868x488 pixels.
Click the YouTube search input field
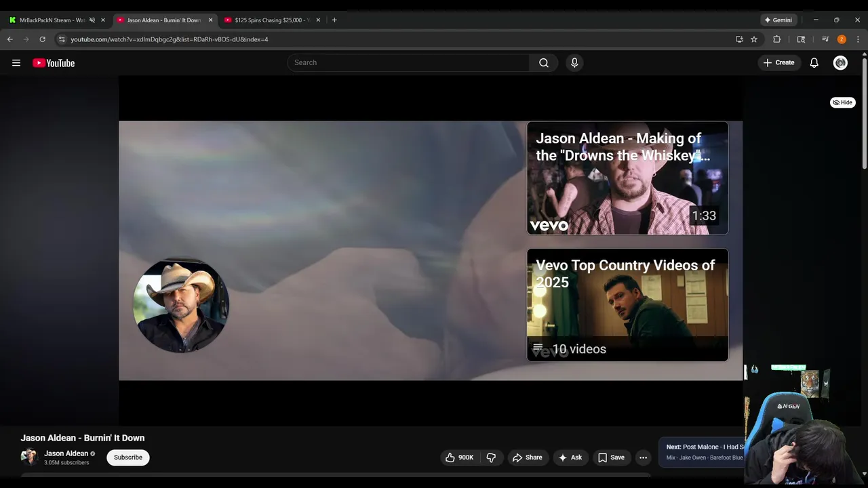pos(408,63)
